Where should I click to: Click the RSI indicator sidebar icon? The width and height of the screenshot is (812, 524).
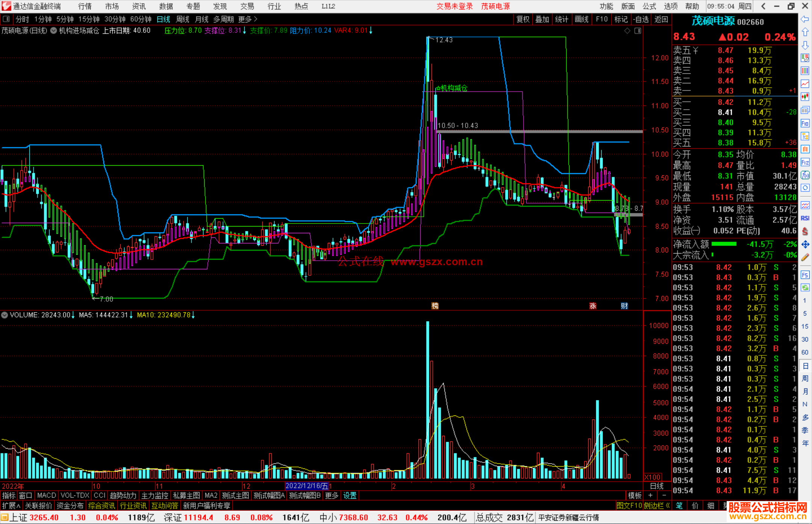pos(805,218)
